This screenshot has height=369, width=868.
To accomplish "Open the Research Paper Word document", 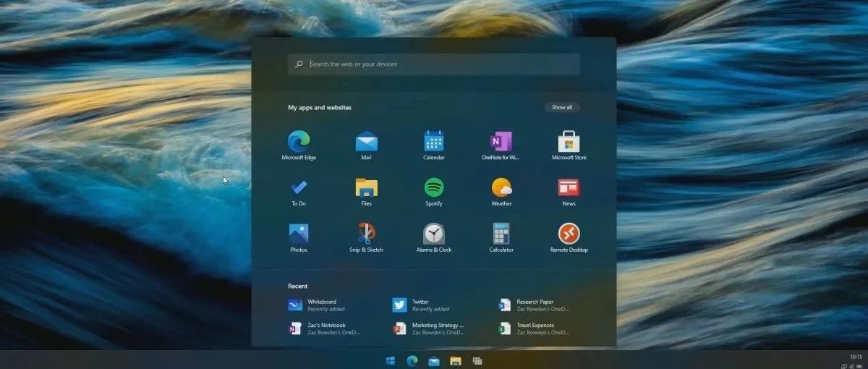I will point(535,305).
